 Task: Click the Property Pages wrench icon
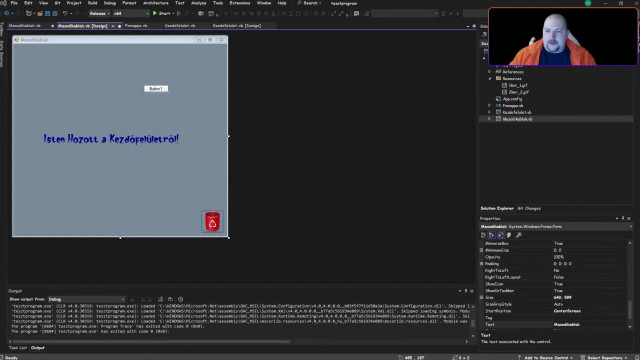[x=519, y=235]
